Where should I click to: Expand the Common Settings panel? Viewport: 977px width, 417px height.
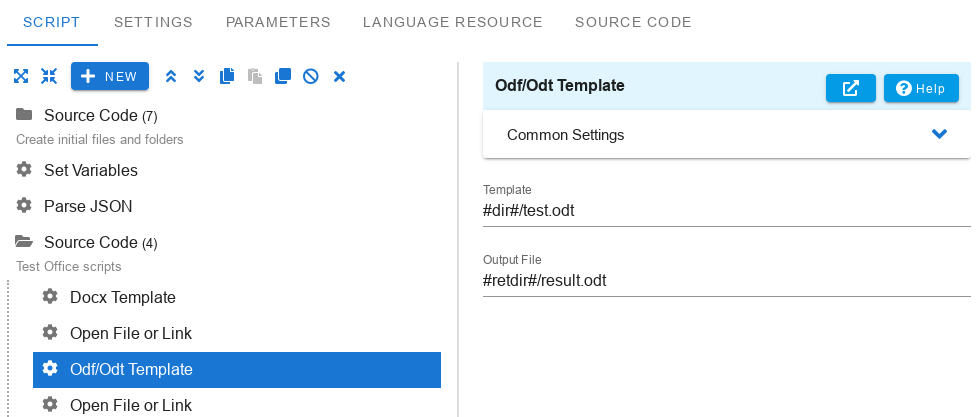pyautogui.click(x=938, y=135)
